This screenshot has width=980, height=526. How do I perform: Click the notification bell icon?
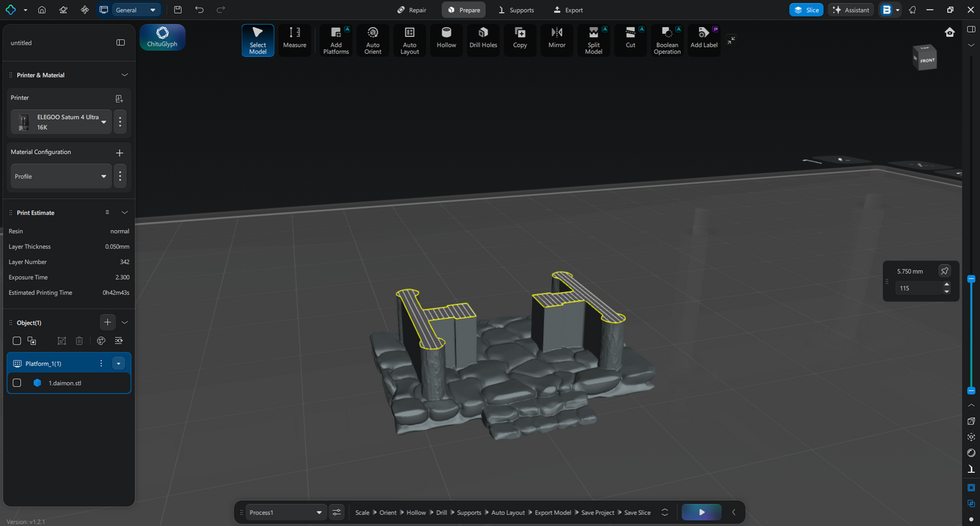913,10
